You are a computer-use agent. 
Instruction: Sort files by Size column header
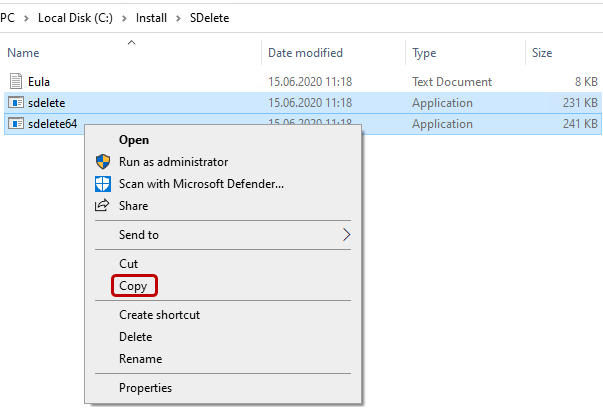pyautogui.click(x=542, y=53)
